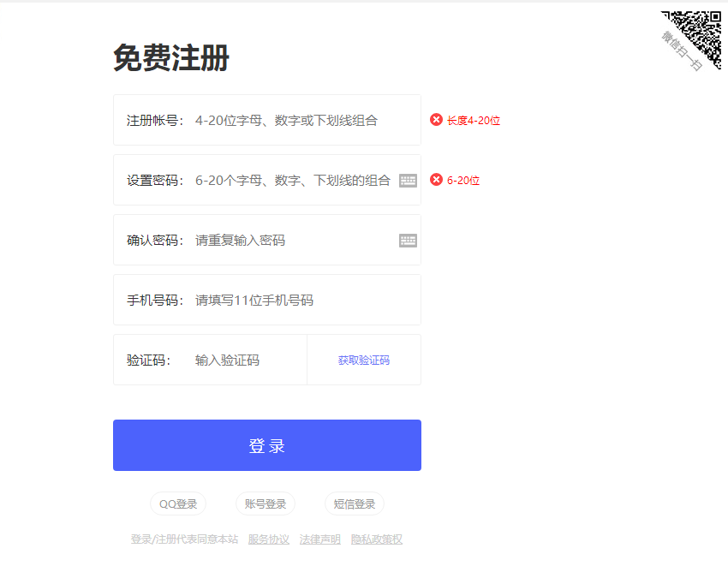The height and width of the screenshot is (572, 728).
Task: Focus the 设置密码 password input field
Action: 291,181
